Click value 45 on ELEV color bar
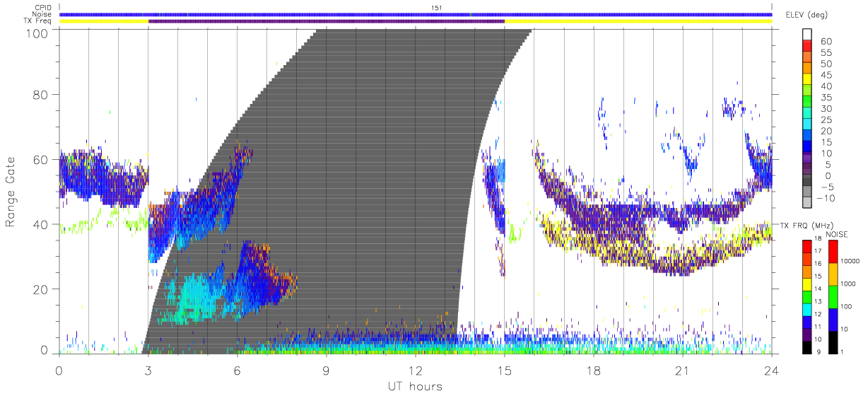This screenshot has height=401, width=868. pos(826,75)
